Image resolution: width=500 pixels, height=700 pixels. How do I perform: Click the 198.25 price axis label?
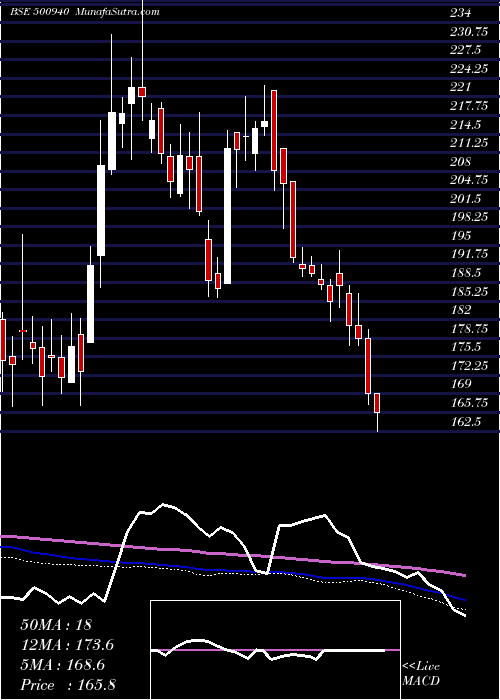pos(468,217)
